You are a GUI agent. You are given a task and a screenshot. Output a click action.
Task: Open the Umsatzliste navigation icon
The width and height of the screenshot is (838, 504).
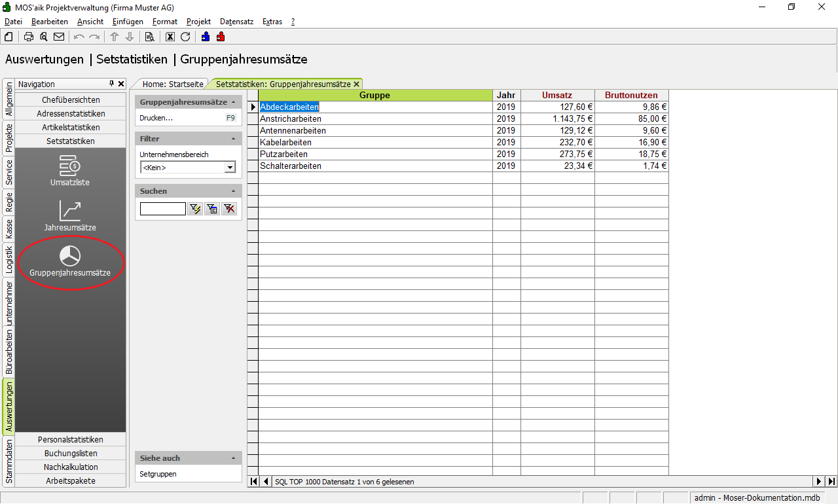(x=70, y=170)
